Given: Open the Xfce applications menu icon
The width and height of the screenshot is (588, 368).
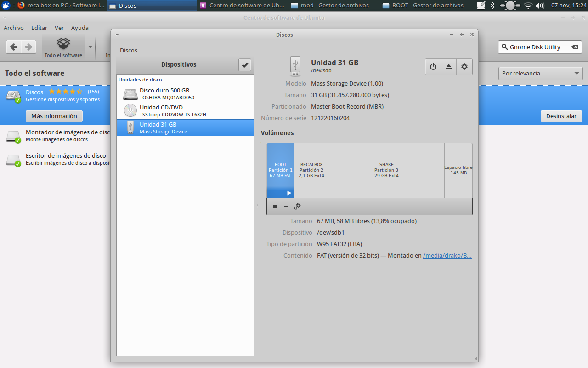Looking at the screenshot, I should [6, 6].
